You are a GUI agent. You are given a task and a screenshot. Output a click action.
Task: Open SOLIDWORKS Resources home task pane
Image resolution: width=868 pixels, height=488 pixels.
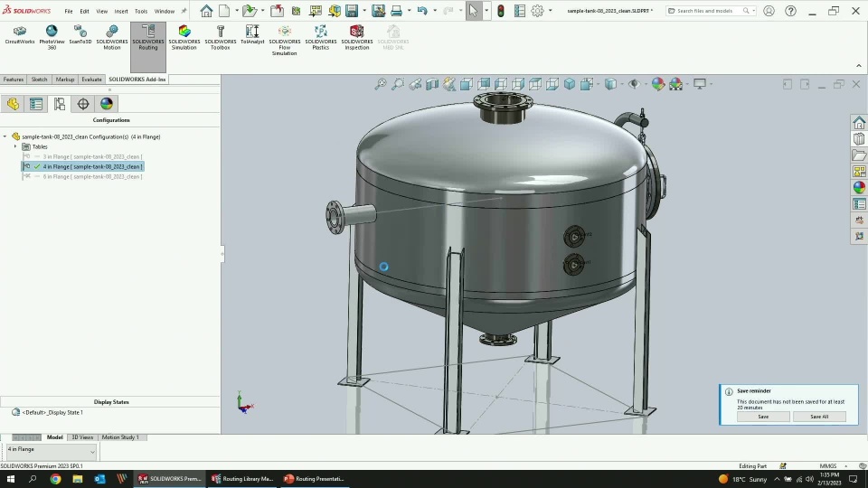click(859, 123)
